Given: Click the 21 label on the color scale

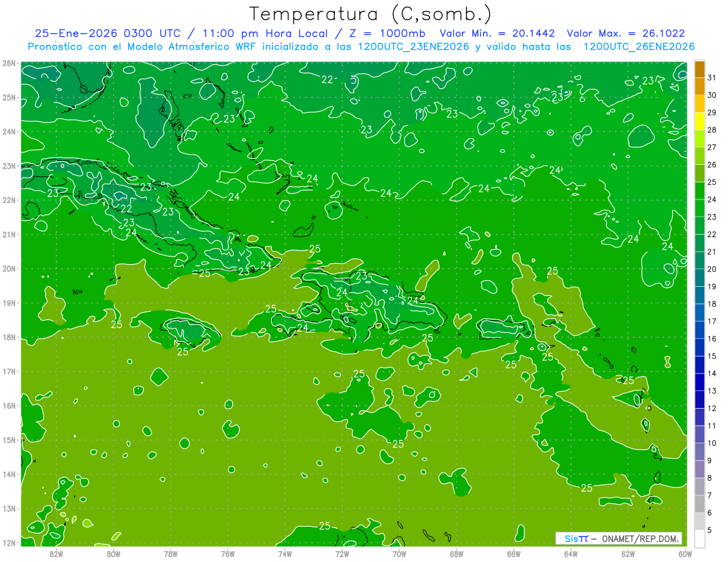Looking at the screenshot, I should tap(712, 251).
